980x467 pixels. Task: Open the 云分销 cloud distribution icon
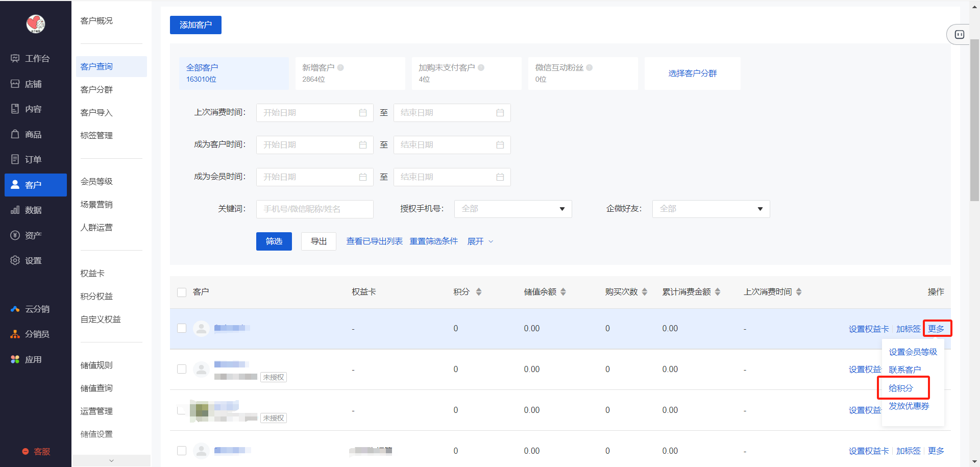[x=15, y=309]
